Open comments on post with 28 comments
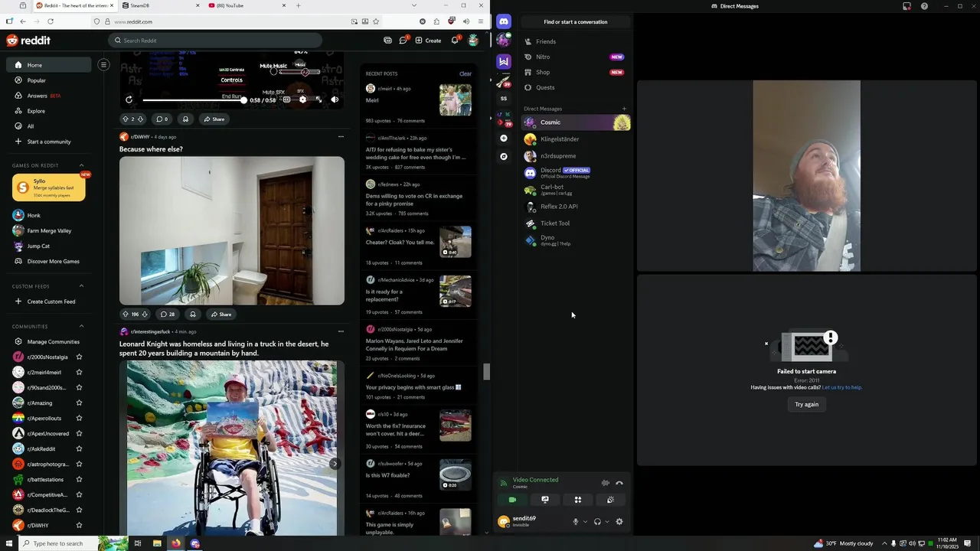The height and width of the screenshot is (551, 980). [168, 315]
